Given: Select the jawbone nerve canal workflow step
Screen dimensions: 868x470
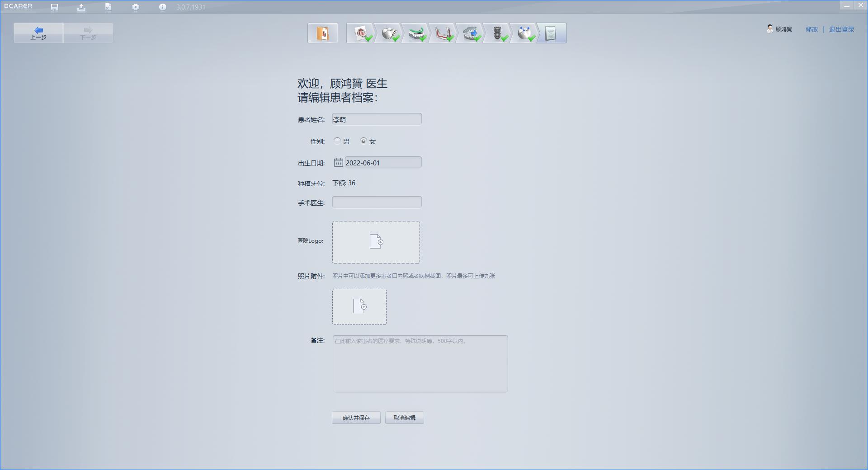Looking at the screenshot, I should tap(443, 33).
